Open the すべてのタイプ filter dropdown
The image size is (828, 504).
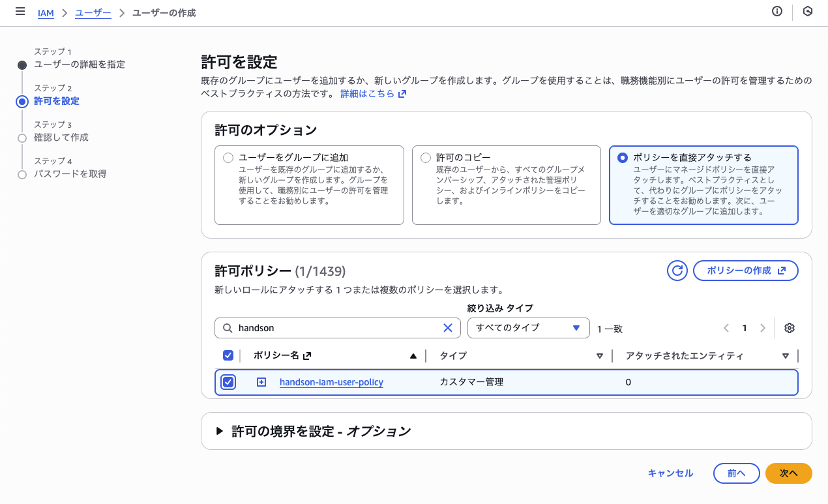528,328
